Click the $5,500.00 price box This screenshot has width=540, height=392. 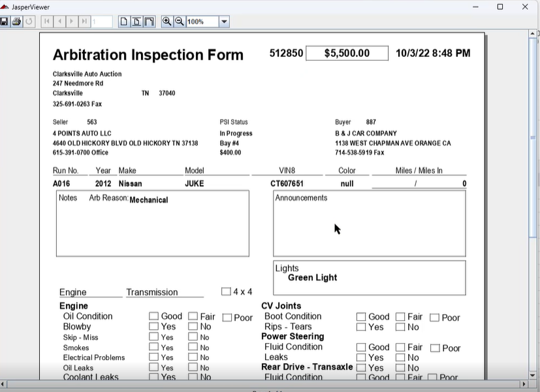tap(347, 54)
